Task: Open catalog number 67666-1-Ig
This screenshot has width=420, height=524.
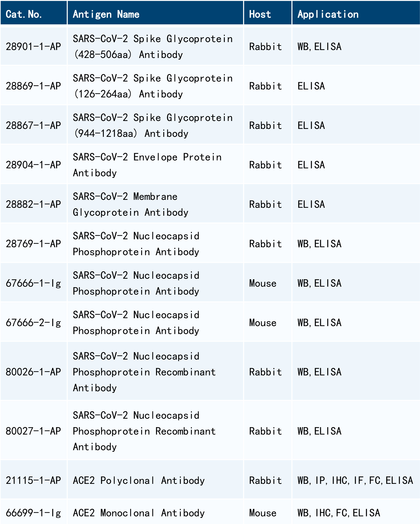Action: (33, 283)
